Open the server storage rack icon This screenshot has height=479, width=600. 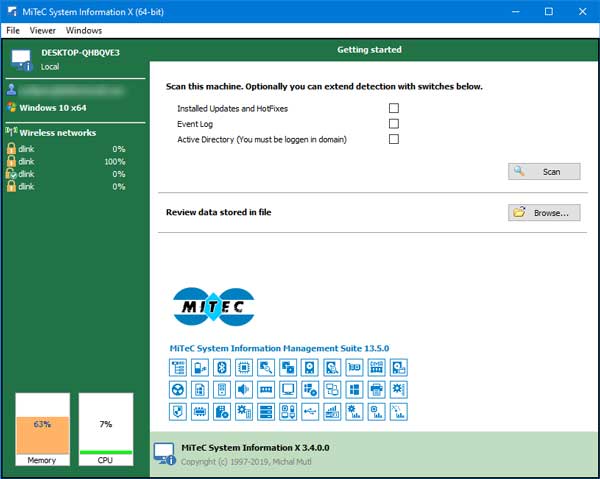click(266, 412)
